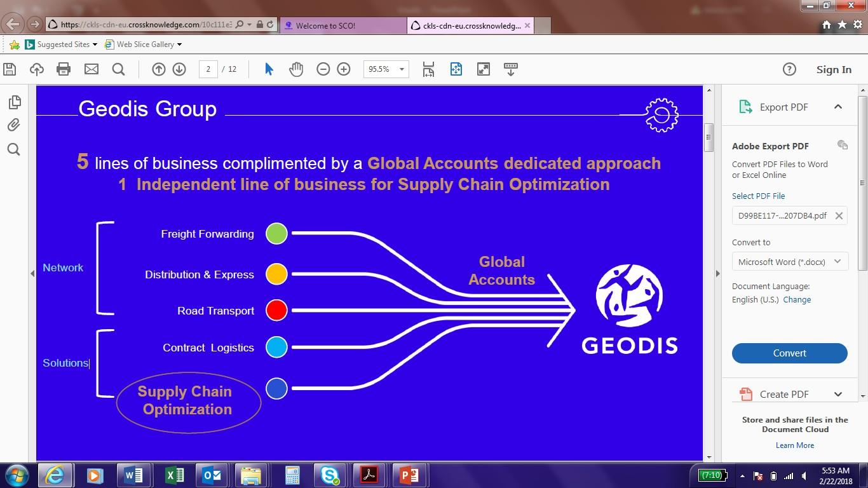The image size is (868, 488).
Task: Send file by email envelope icon
Action: (92, 69)
